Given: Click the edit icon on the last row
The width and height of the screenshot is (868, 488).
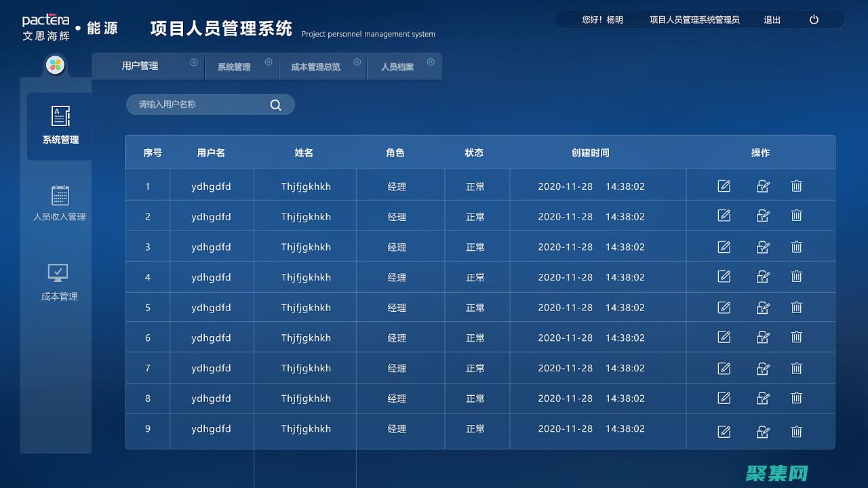Looking at the screenshot, I should [724, 431].
